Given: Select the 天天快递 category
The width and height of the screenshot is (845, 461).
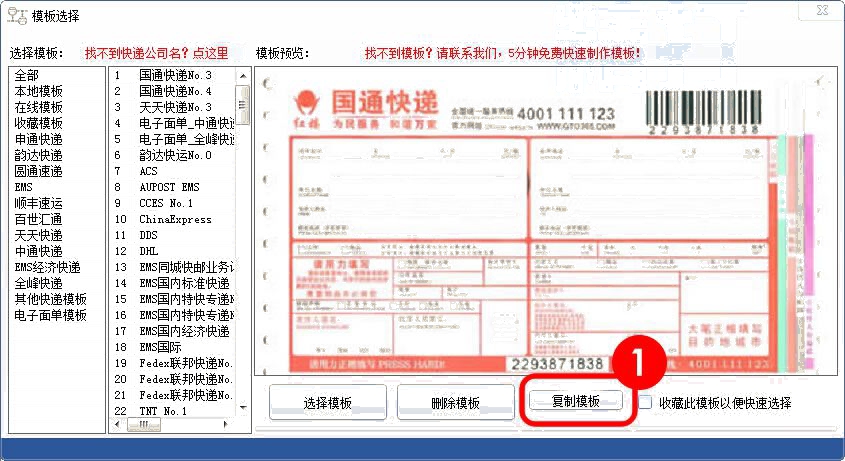Looking at the screenshot, I should coord(39,235).
